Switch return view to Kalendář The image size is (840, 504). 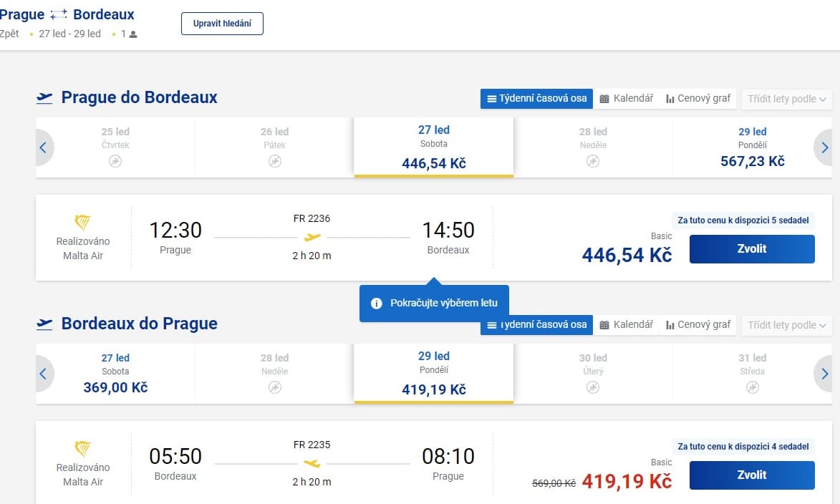coord(626,324)
